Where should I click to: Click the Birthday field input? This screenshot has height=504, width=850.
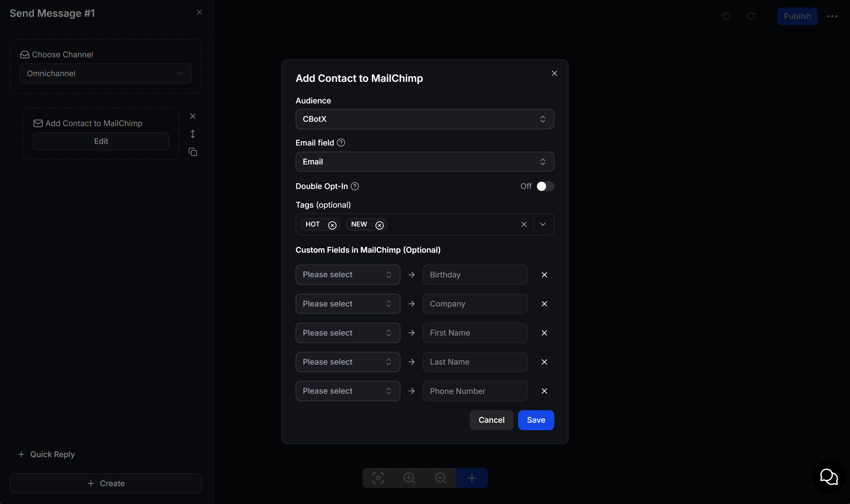tap(475, 275)
